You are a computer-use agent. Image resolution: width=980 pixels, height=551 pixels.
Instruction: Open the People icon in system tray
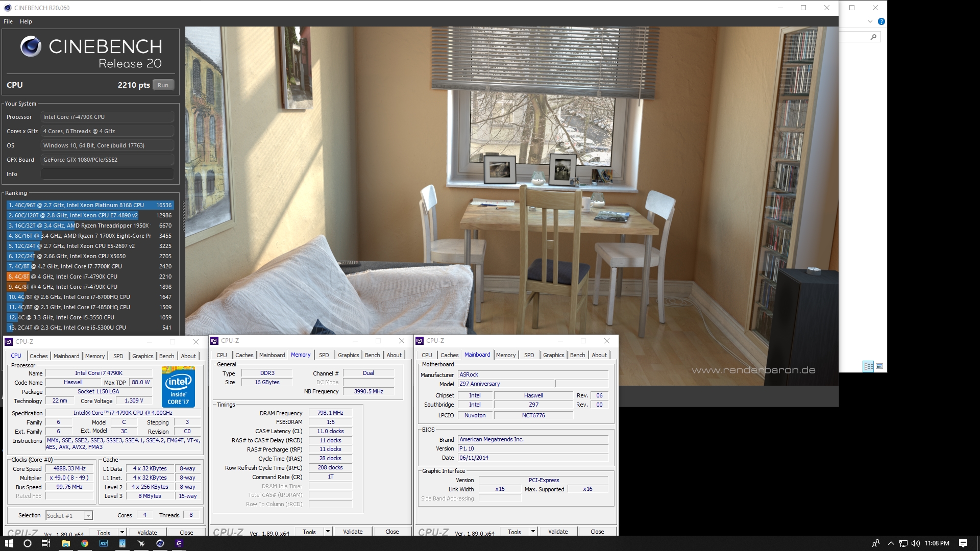[x=876, y=543]
